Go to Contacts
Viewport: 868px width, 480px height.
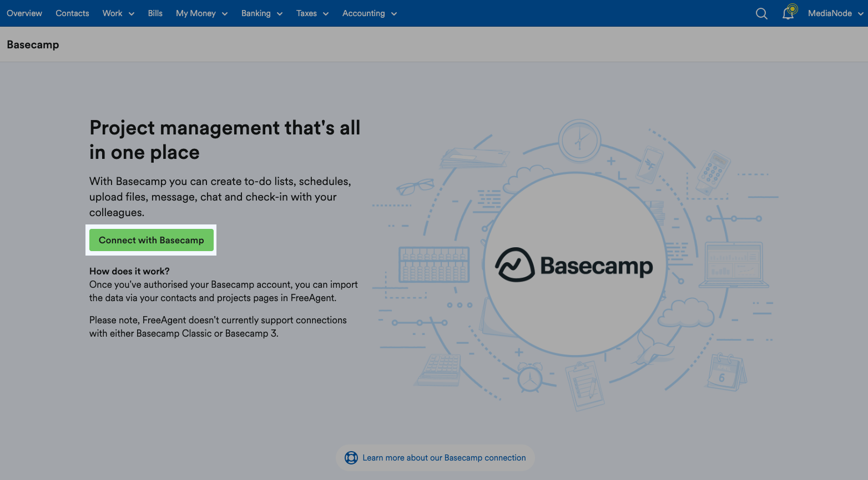pyautogui.click(x=72, y=13)
